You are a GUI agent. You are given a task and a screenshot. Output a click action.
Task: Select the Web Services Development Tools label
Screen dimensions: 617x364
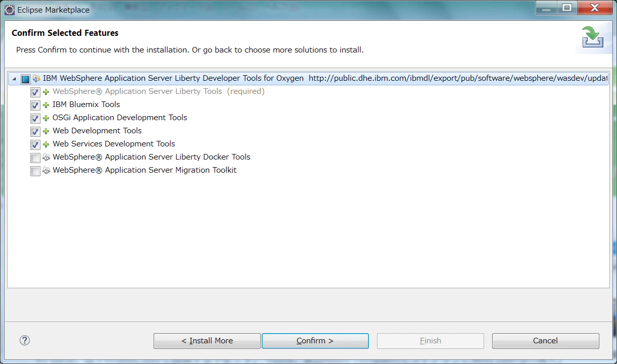[114, 144]
